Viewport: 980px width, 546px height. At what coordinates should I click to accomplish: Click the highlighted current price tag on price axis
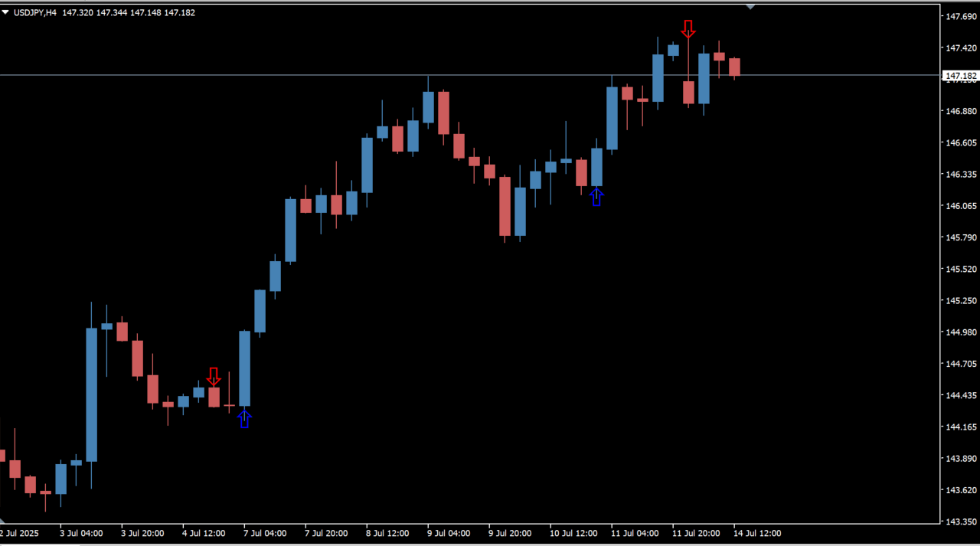point(960,76)
